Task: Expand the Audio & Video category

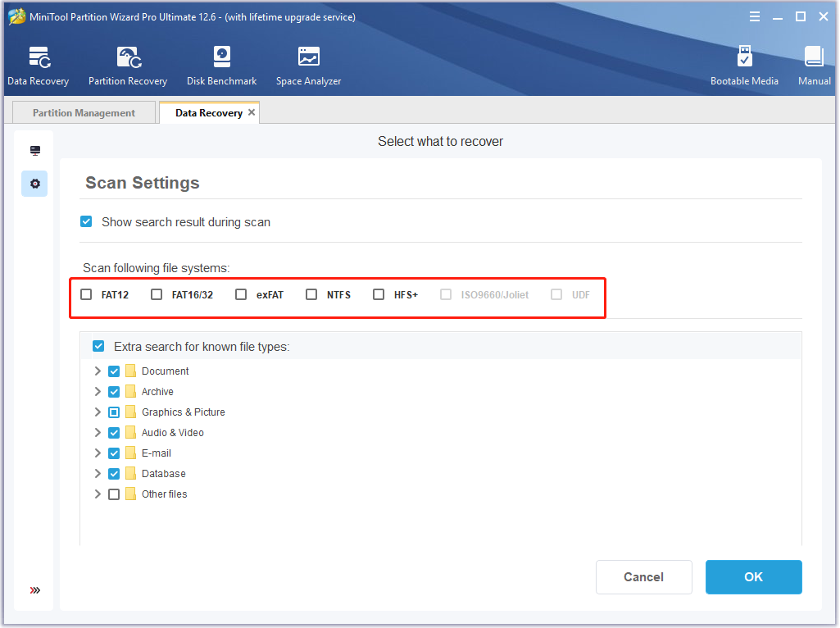Action: (x=98, y=433)
